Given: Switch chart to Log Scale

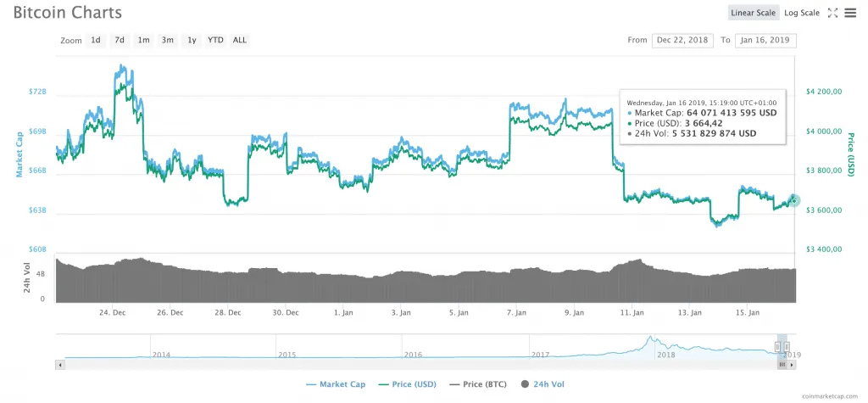Looking at the screenshot, I should pyautogui.click(x=802, y=13).
